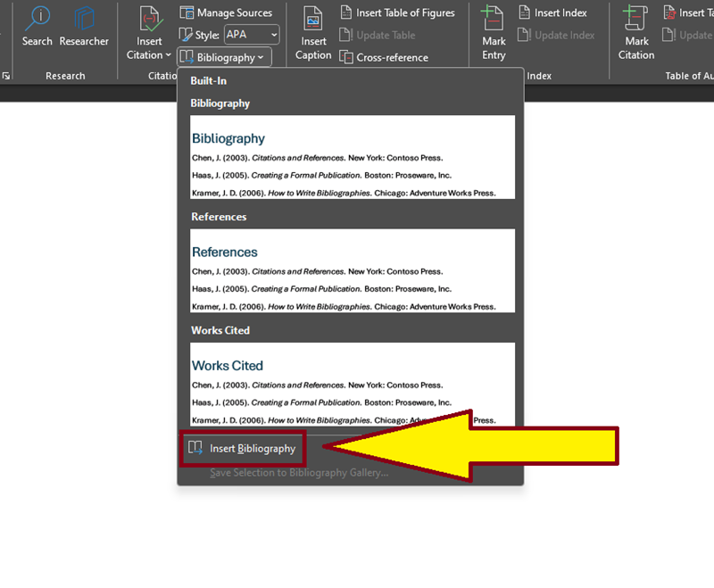This screenshot has height=588, width=714.
Task: Click the Mark Entry icon
Action: click(494, 20)
